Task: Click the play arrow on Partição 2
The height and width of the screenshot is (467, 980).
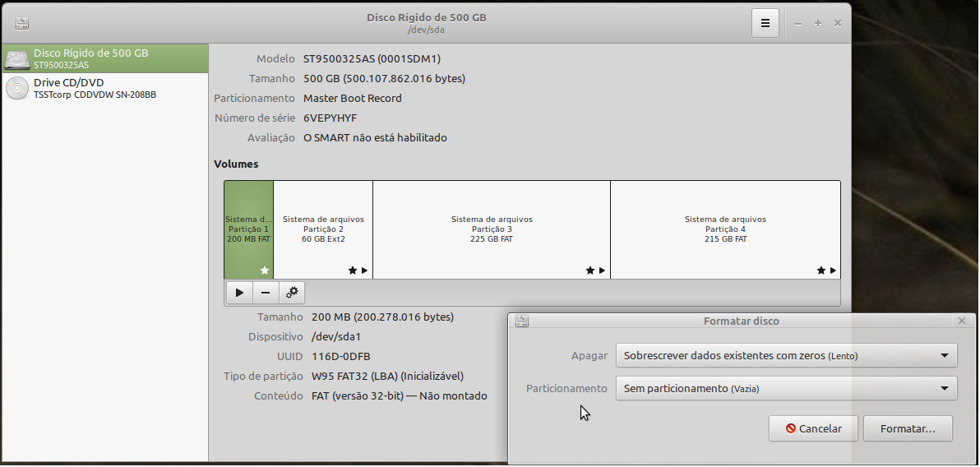Action: tap(364, 270)
